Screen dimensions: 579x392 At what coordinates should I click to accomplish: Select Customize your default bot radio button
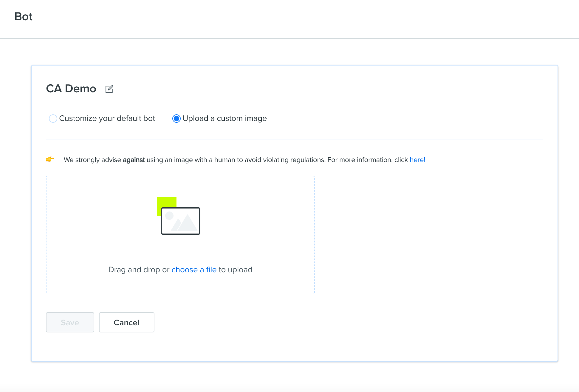[x=53, y=119]
